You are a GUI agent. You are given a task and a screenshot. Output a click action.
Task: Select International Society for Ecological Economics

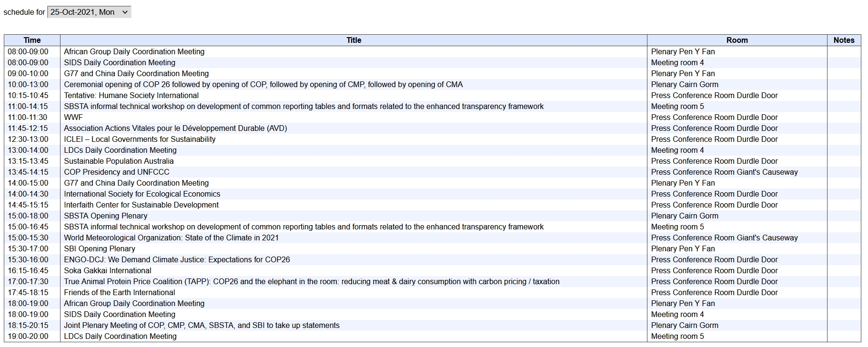142,194
